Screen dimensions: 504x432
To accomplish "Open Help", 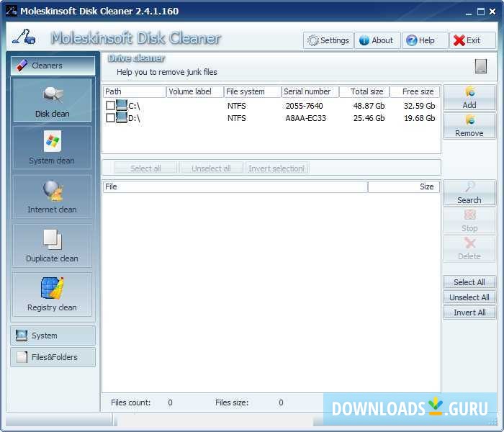I will point(425,40).
